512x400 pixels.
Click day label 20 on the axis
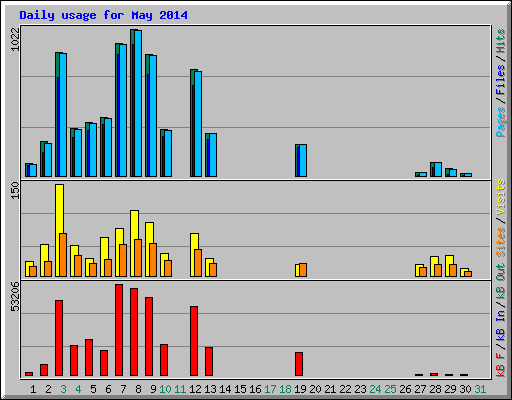tap(315, 389)
